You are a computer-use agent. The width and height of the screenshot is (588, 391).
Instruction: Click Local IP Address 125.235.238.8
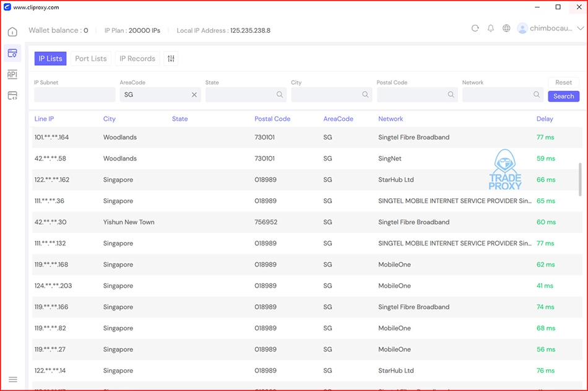click(223, 30)
